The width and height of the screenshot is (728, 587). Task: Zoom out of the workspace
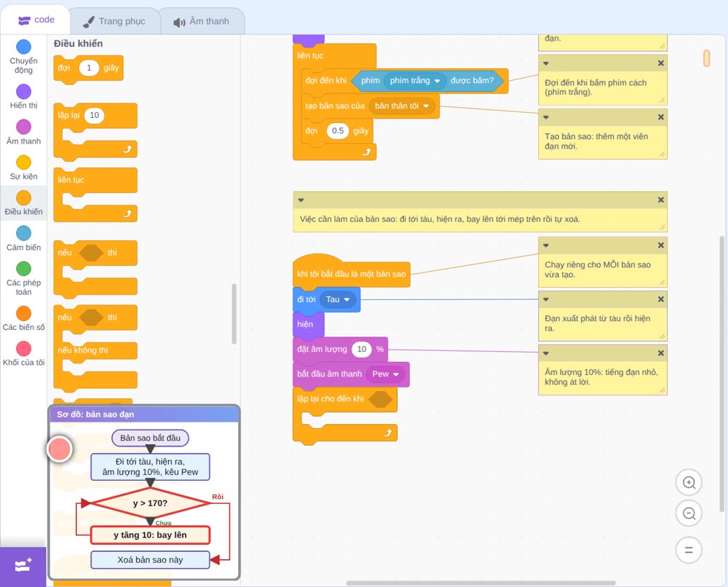[x=689, y=513]
